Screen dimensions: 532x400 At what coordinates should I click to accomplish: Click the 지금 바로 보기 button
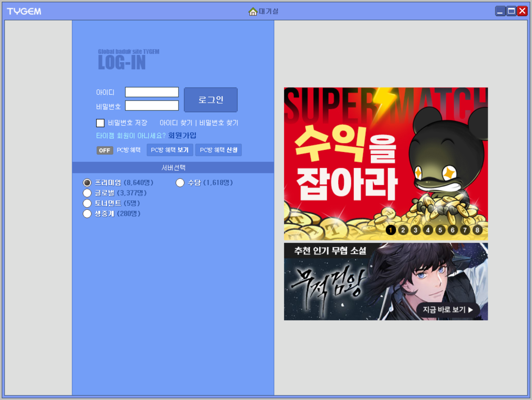pyautogui.click(x=448, y=310)
